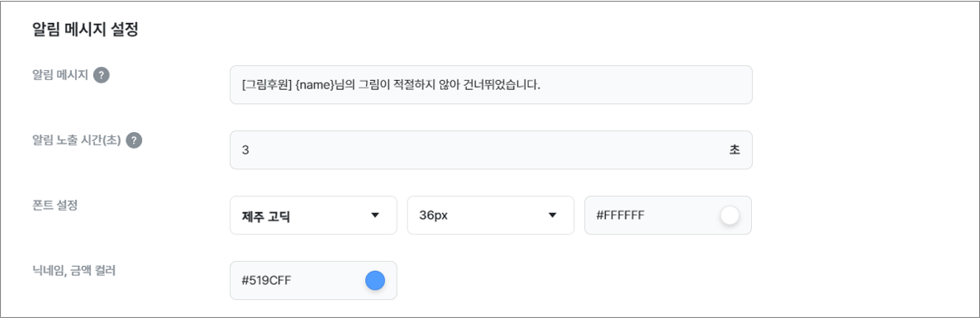980x318 pixels.
Task: Click the 알림 메시지 설정 section heading
Action: pyautogui.click(x=84, y=31)
